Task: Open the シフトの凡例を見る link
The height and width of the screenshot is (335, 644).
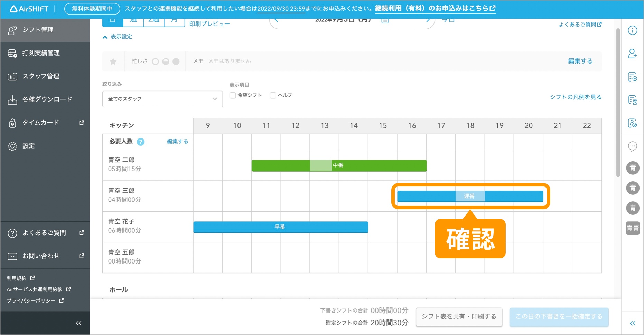Action: tap(576, 97)
